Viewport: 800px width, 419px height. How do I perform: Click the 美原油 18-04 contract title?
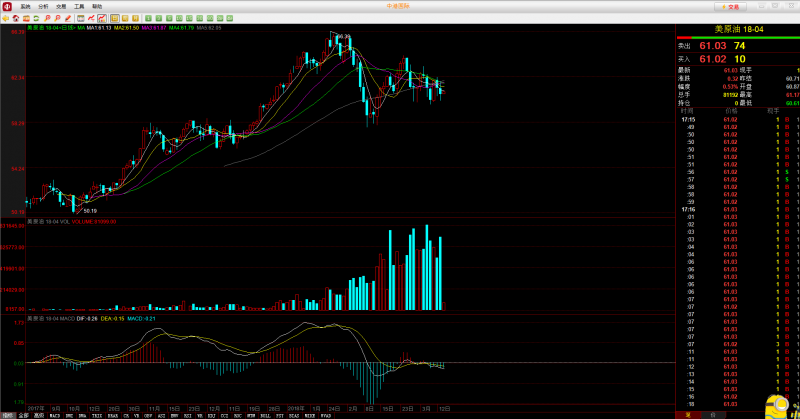click(x=739, y=30)
